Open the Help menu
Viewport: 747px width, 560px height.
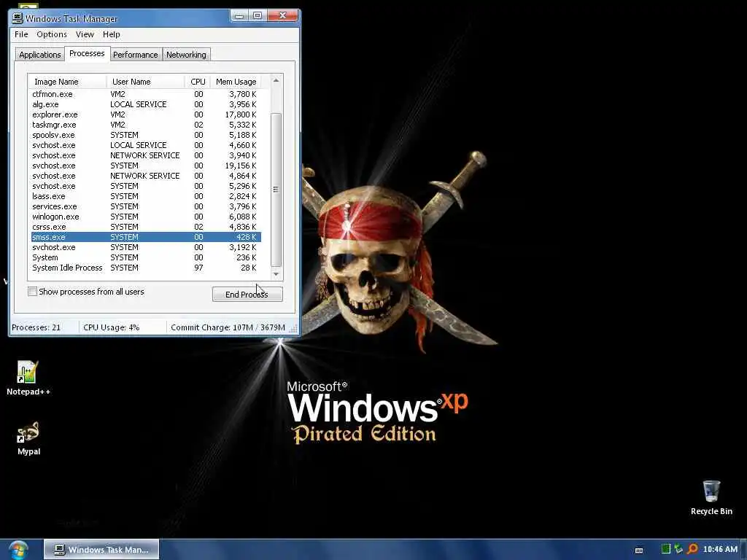112,34
